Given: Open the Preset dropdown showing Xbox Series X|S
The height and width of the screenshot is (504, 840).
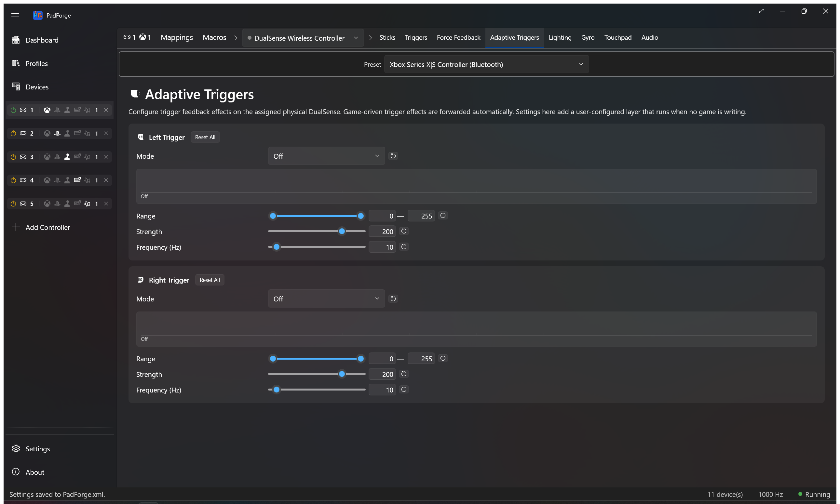Looking at the screenshot, I should click(486, 64).
